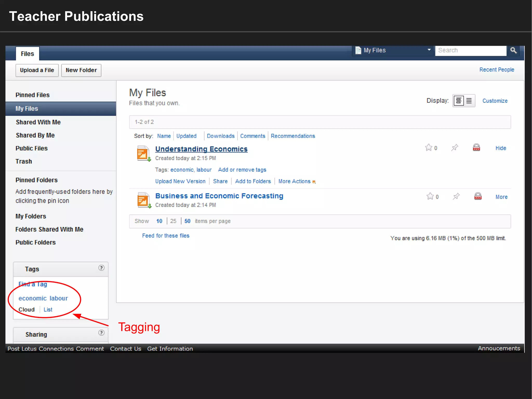
Task: Open the Tags panel help icon
Action: point(101,268)
